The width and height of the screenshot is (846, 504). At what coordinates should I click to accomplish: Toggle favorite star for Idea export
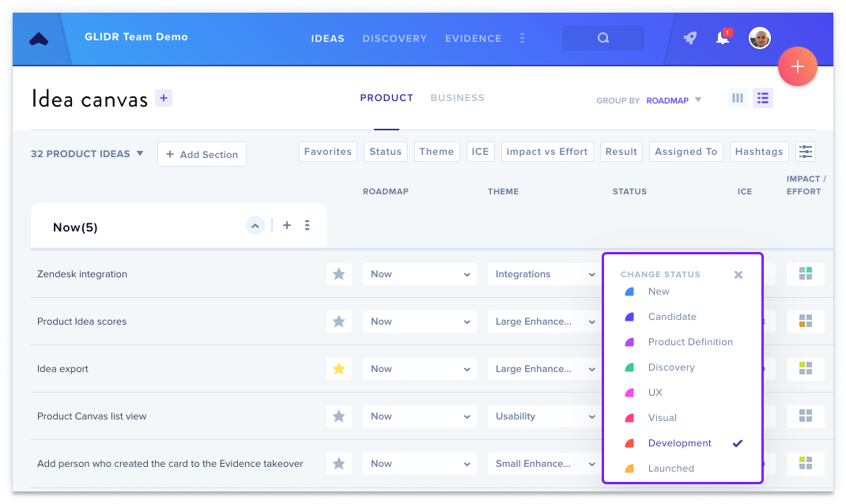click(339, 369)
